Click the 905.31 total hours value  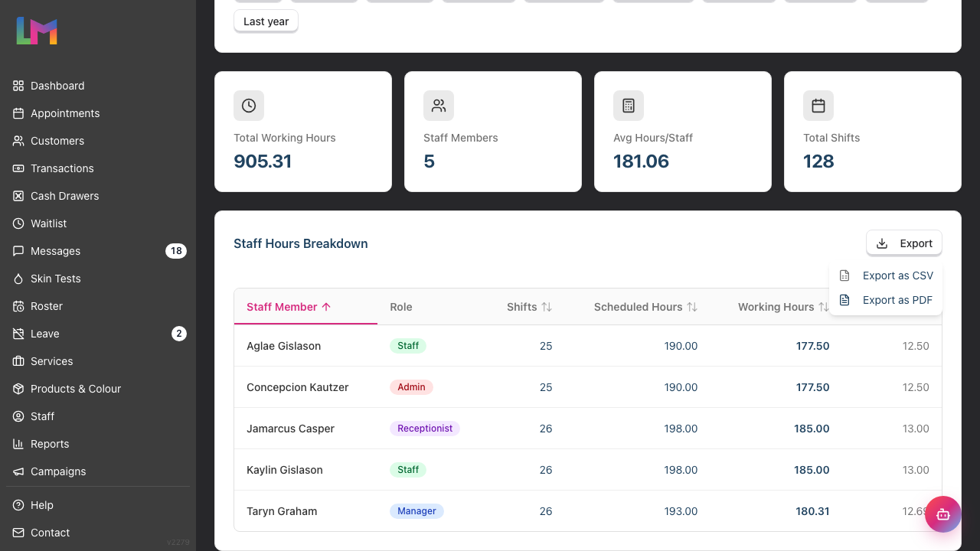(x=263, y=161)
